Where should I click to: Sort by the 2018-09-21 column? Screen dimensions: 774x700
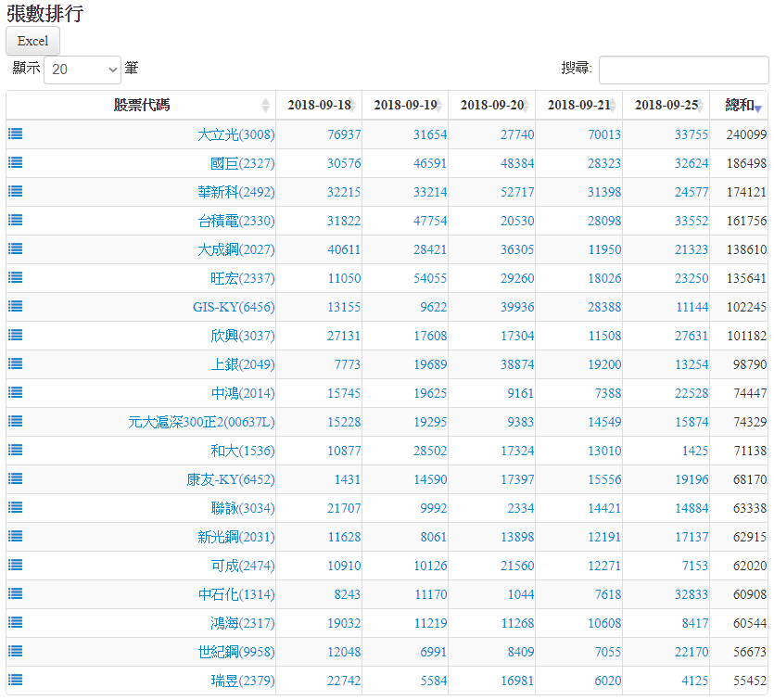[578, 106]
